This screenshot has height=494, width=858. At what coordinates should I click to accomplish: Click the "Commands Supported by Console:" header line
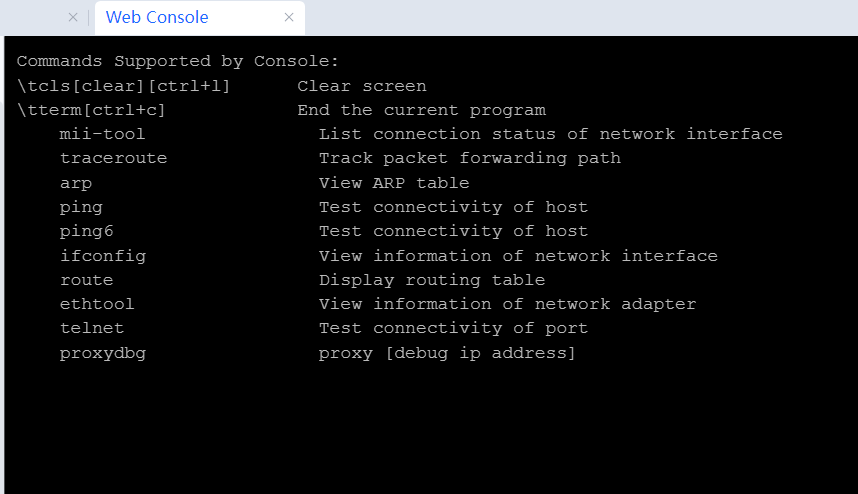point(178,61)
